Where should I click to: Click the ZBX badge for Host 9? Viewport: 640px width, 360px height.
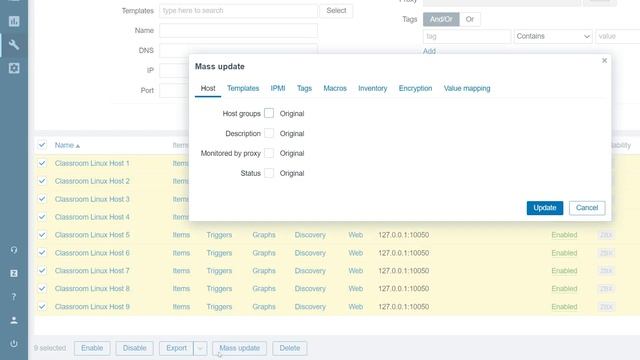point(606,307)
